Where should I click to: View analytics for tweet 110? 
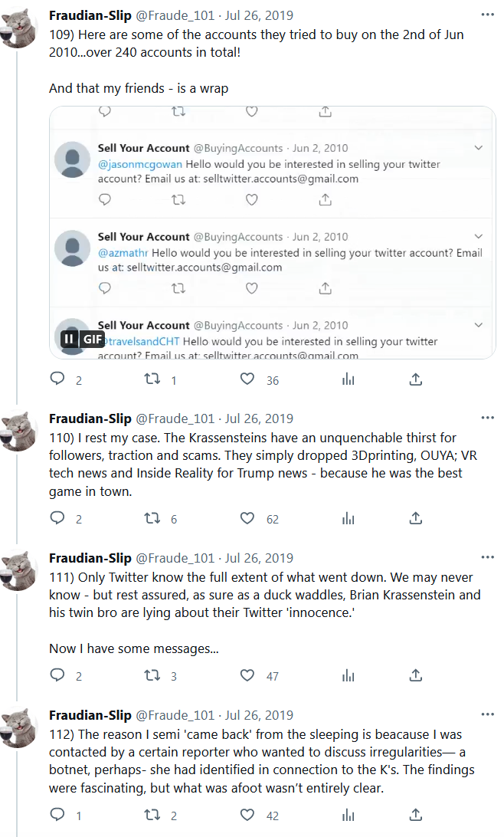[x=349, y=519]
